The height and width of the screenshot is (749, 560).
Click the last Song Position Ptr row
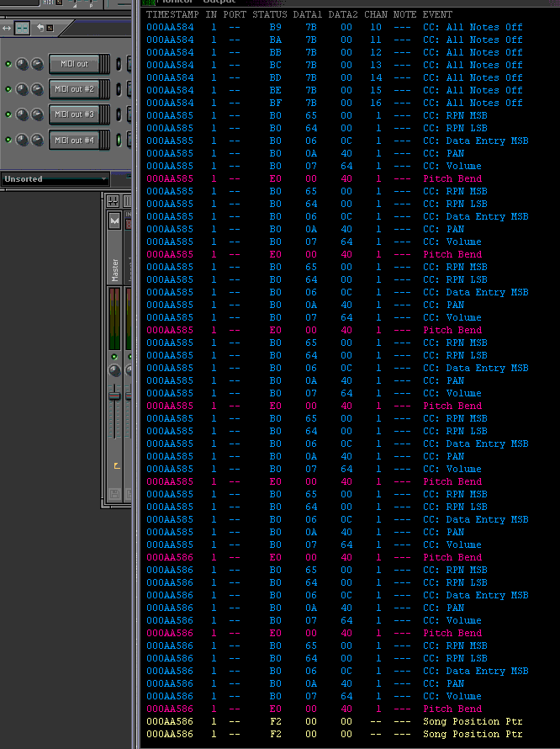point(334,734)
